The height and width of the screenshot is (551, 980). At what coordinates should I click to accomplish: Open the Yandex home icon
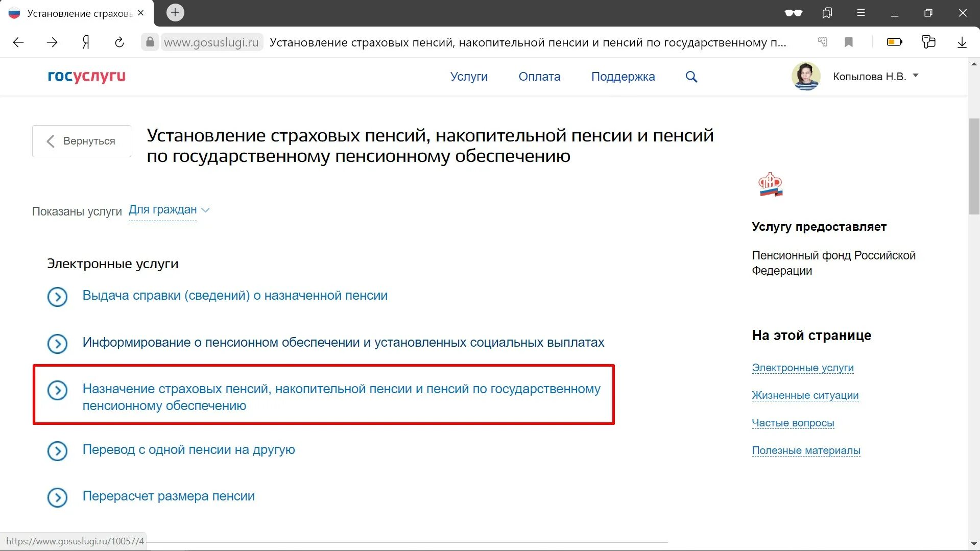(x=86, y=42)
